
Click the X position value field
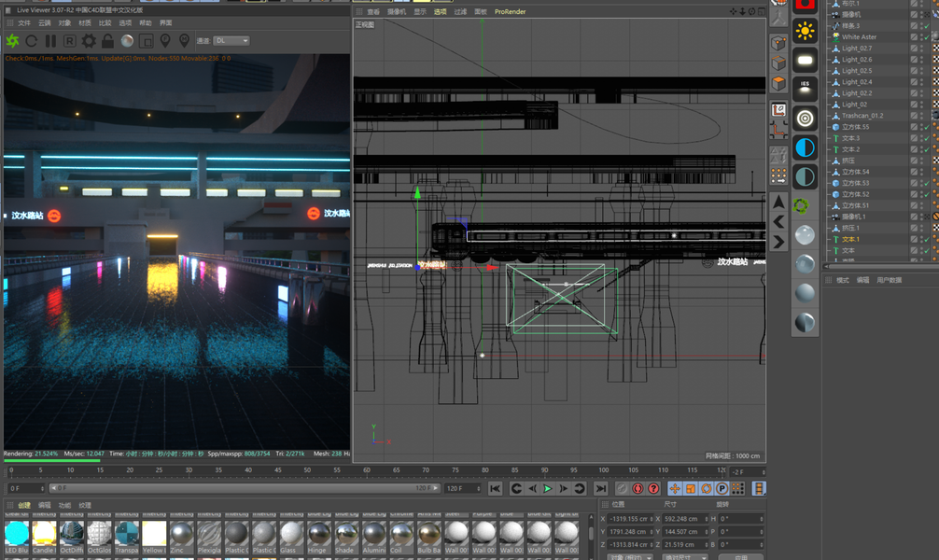pyautogui.click(x=630, y=519)
